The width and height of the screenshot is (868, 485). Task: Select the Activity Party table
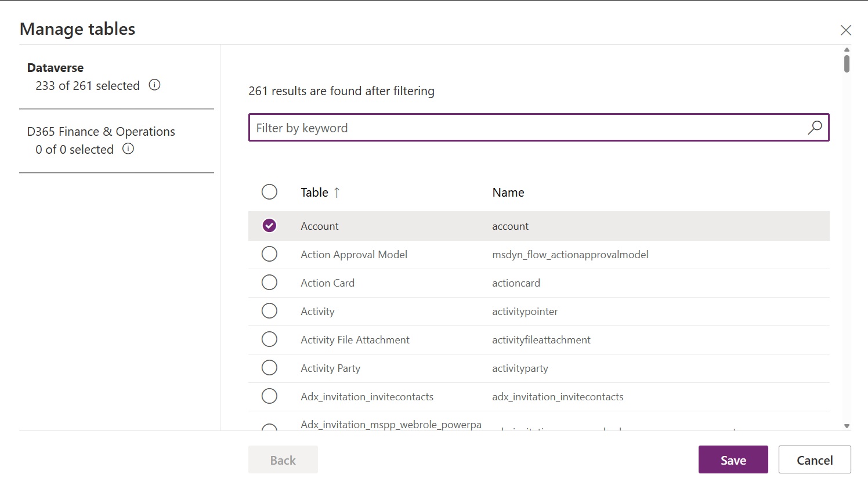[x=269, y=367]
